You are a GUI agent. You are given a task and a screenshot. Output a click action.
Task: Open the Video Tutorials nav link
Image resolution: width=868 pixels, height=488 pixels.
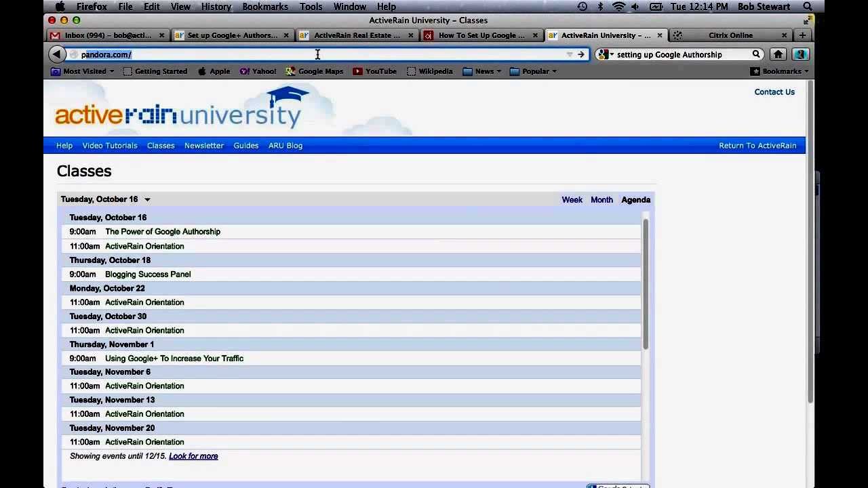(110, 146)
